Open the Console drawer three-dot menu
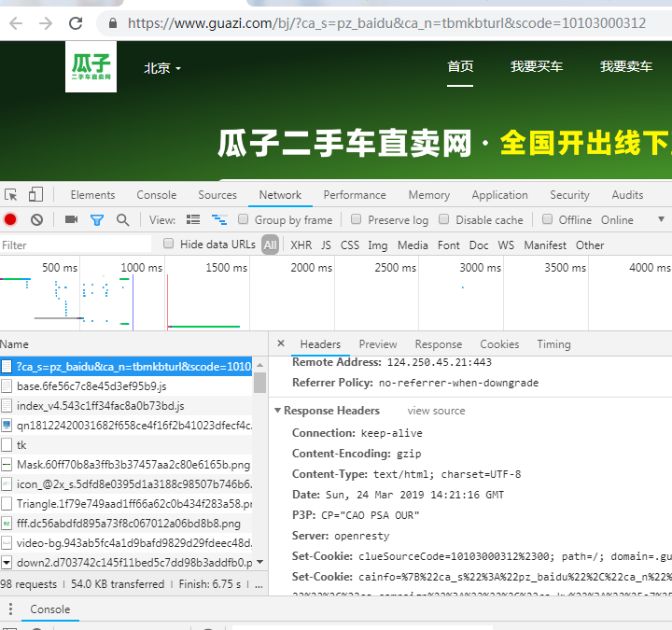The height and width of the screenshot is (630, 672). pyautogui.click(x=10, y=609)
